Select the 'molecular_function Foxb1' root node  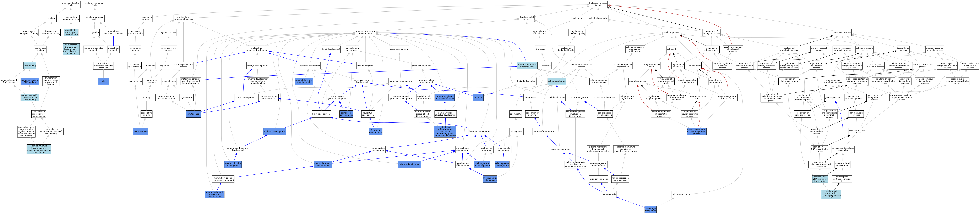[71, 4]
